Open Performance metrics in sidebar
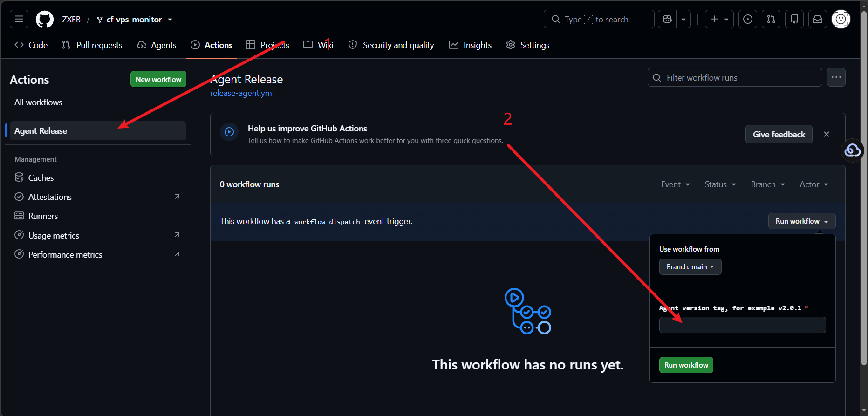This screenshot has height=416, width=868. point(65,255)
